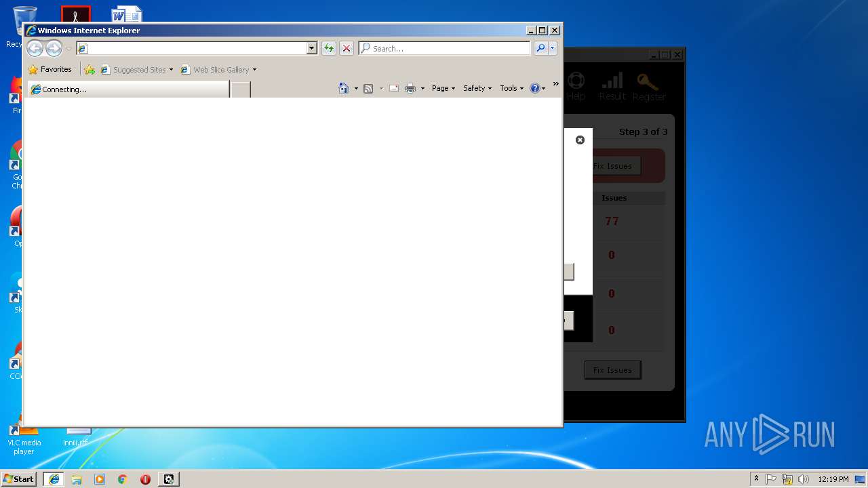
Task: Open a new blank tab
Action: (x=241, y=89)
